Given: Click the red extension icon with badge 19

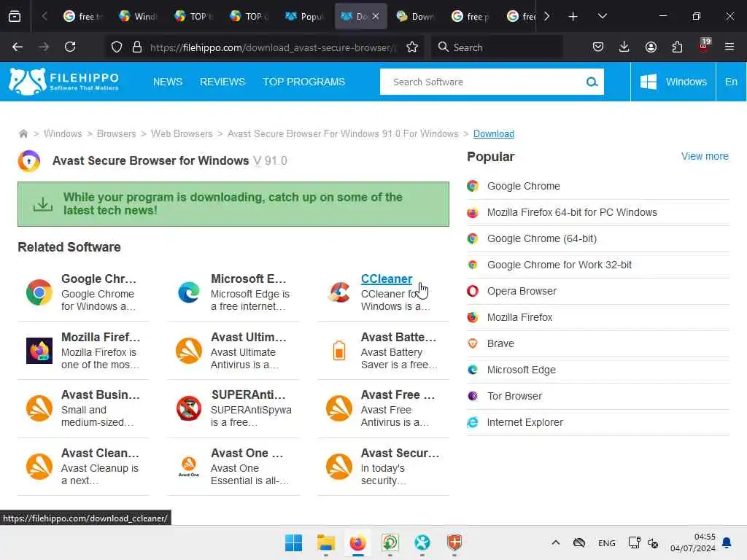Looking at the screenshot, I should 704,46.
